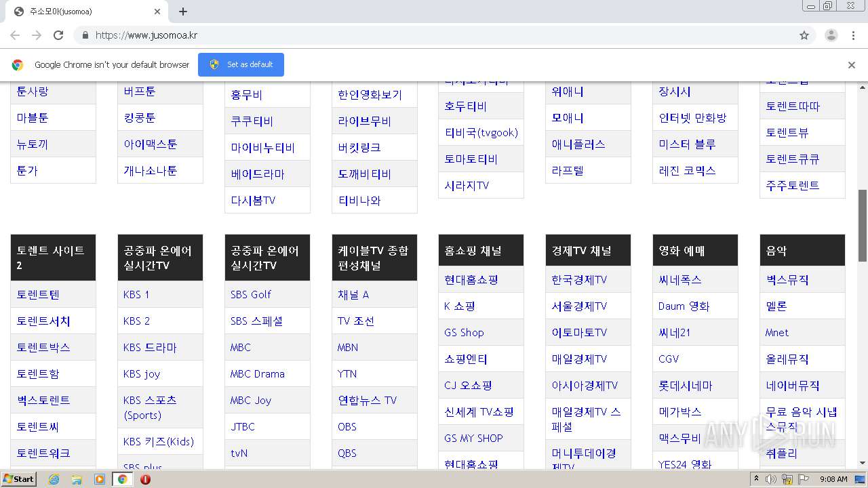Open the Daum 영화 link
The height and width of the screenshot is (488, 868).
click(684, 306)
